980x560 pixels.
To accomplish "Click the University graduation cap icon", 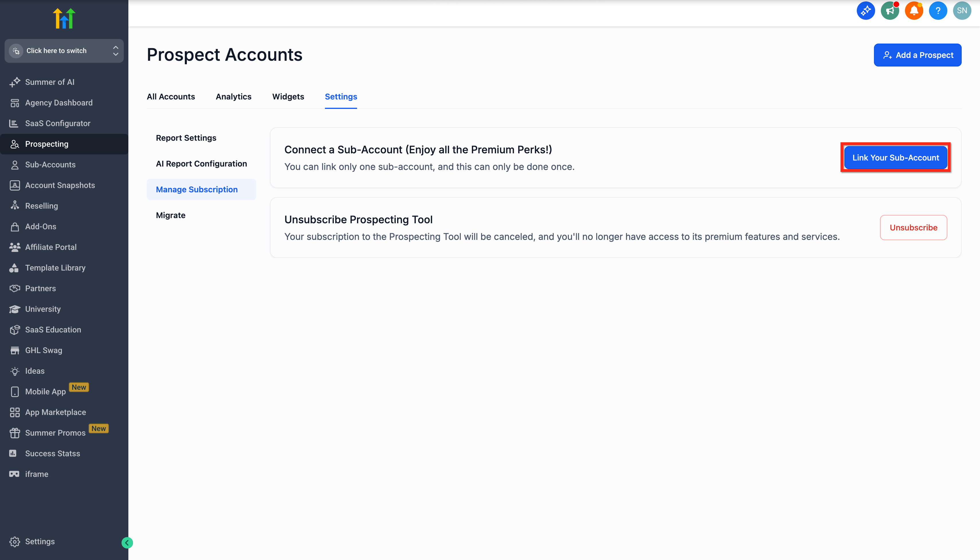I will click(15, 309).
